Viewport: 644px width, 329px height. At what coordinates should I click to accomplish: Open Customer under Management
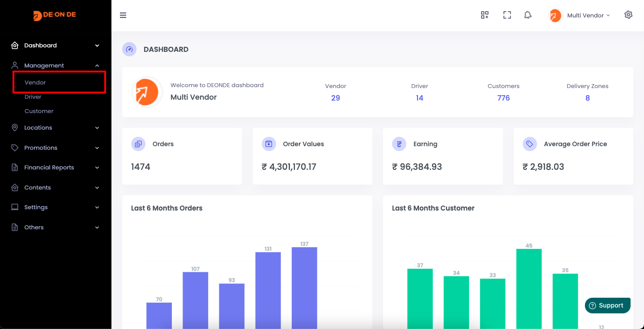click(x=39, y=111)
